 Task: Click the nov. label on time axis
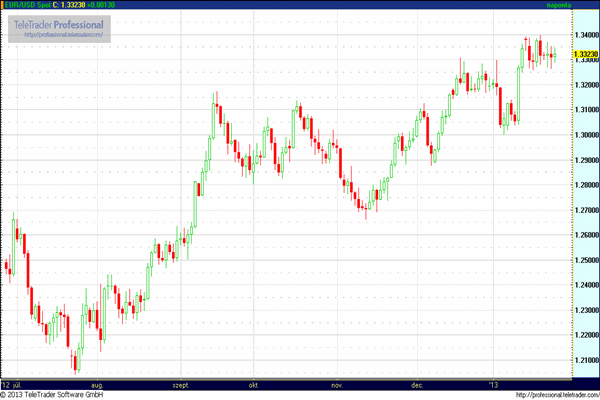tap(336, 384)
